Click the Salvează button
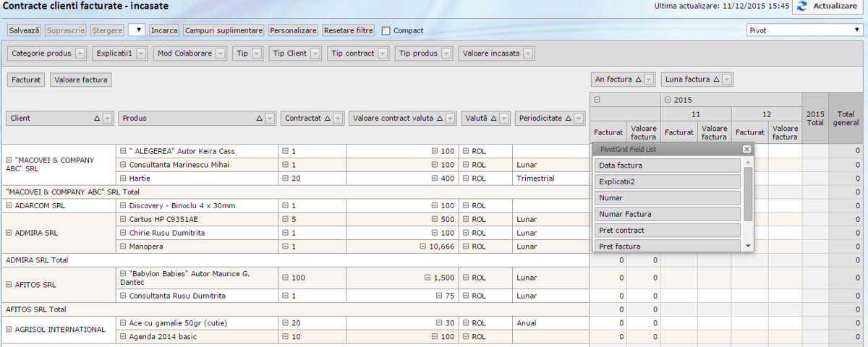868x347 pixels. click(25, 31)
